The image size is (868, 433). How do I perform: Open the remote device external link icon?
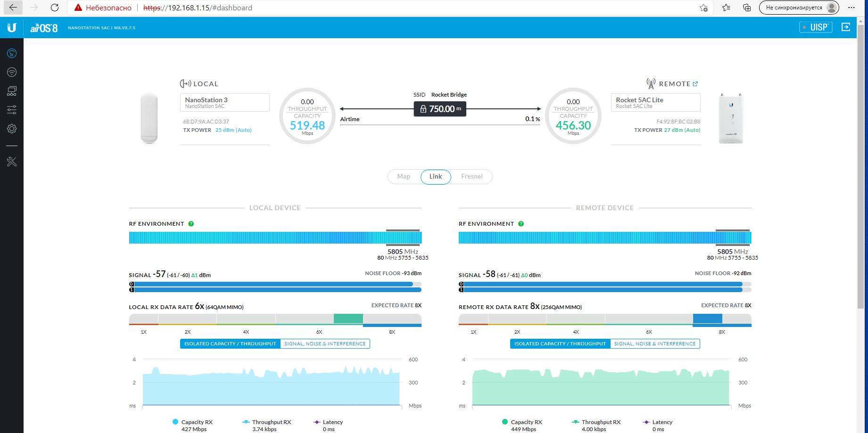pyautogui.click(x=695, y=84)
